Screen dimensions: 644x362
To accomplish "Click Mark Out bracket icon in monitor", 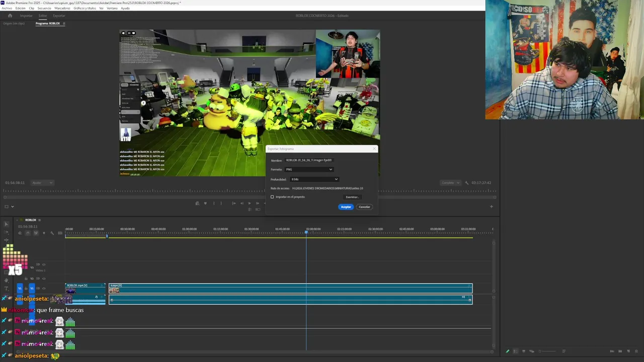I will point(221,203).
